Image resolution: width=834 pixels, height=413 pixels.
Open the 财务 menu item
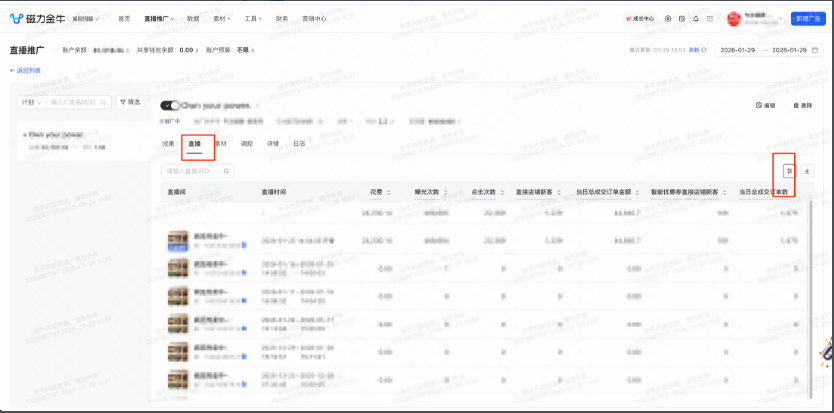282,19
